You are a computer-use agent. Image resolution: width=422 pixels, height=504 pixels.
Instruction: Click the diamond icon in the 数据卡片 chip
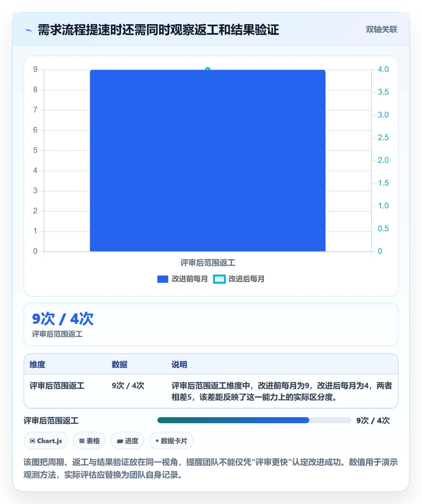click(157, 441)
